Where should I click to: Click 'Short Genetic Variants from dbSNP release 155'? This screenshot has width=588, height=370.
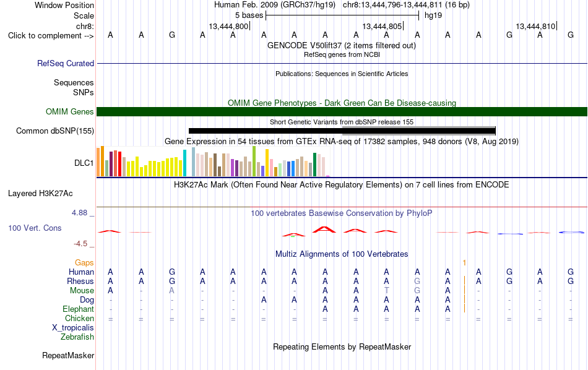click(x=342, y=122)
